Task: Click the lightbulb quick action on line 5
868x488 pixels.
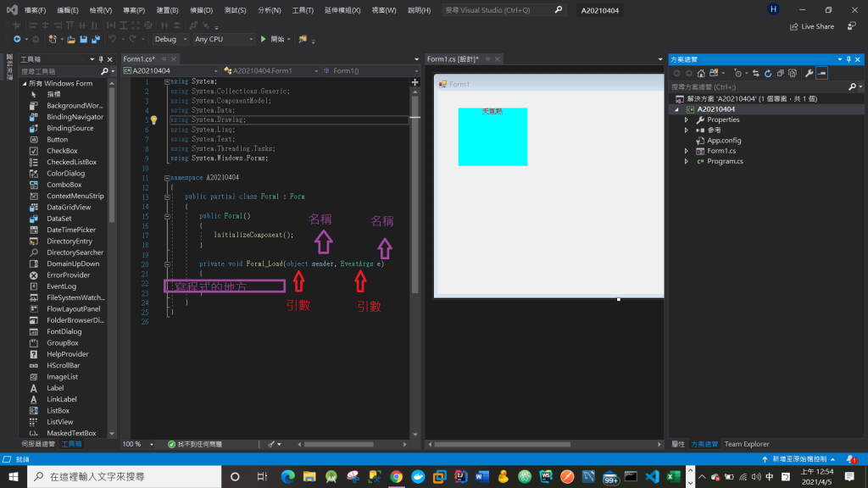Action: [x=154, y=120]
